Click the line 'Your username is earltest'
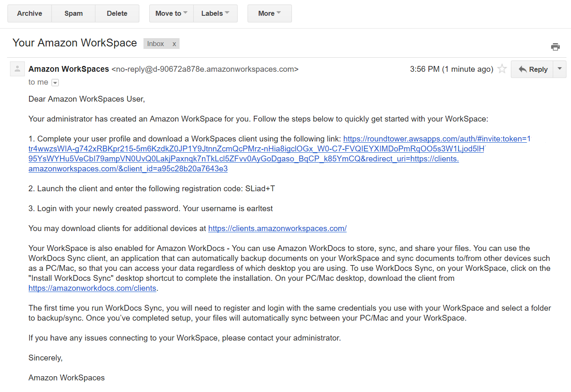Screen dimensions: 571x392 click(228, 209)
